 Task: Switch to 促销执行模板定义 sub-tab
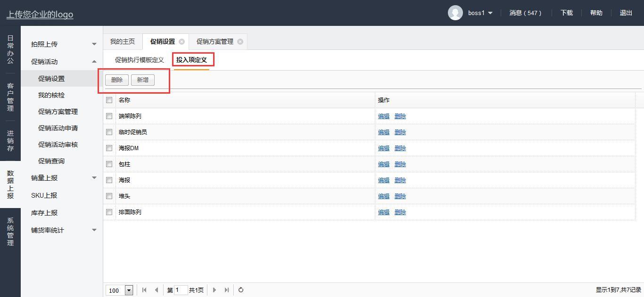(139, 60)
